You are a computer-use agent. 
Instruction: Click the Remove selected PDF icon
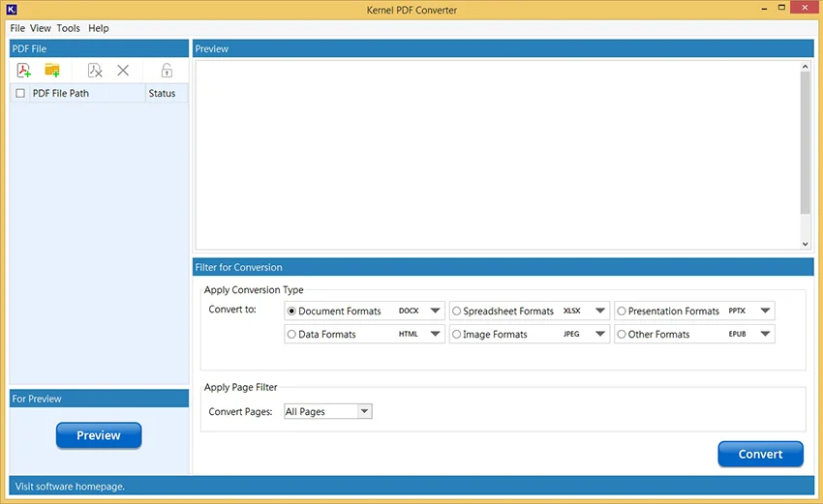(95, 71)
